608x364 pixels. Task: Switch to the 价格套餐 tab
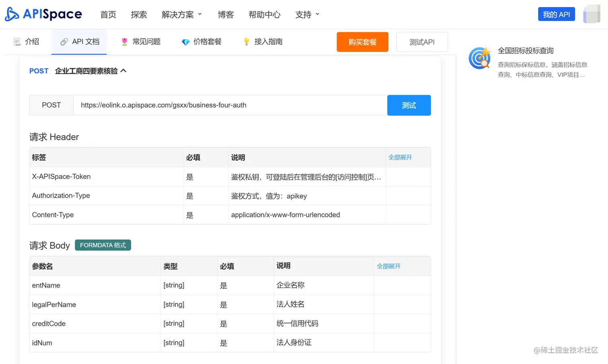201,42
